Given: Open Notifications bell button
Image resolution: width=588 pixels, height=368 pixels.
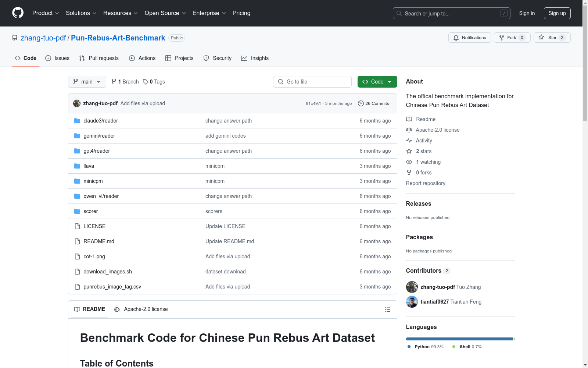Looking at the screenshot, I should pos(469,38).
